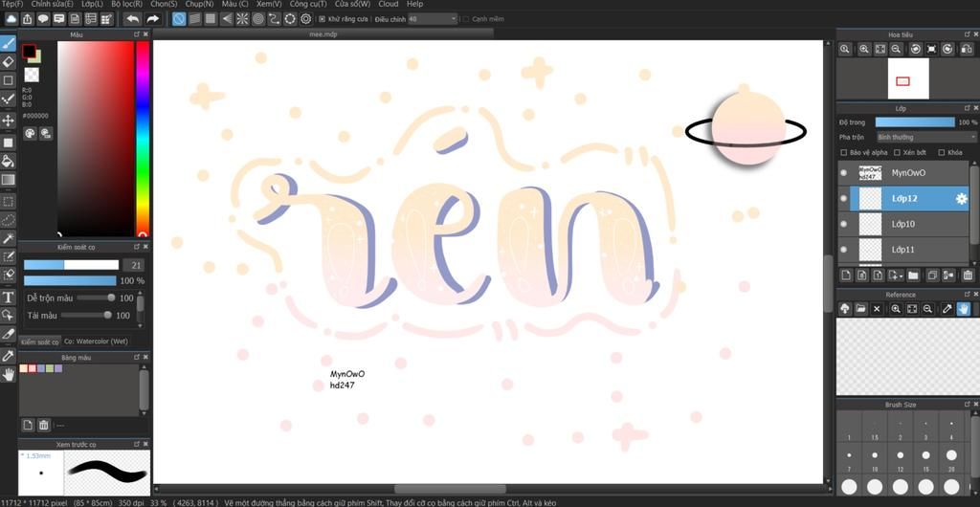Select the Divide tool

click(8, 335)
